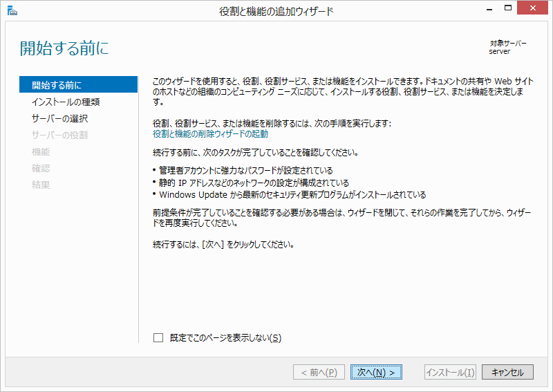Check 既定でこのページを表示しない checkbox
The height and width of the screenshot is (392, 553).
[x=158, y=338]
